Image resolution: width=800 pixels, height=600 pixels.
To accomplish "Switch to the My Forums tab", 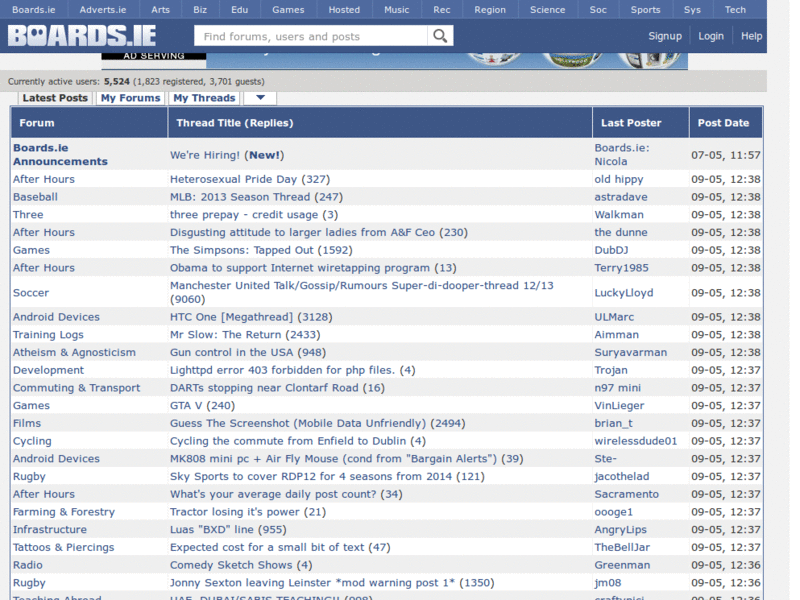I will pyautogui.click(x=131, y=98).
